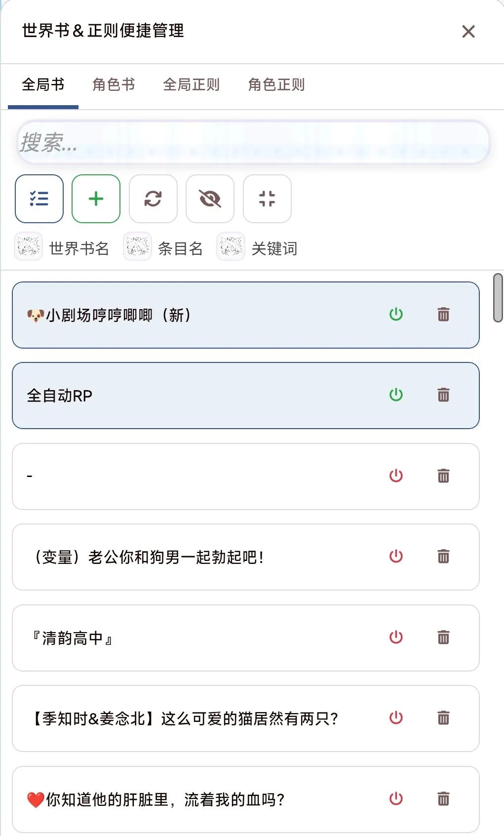Enable the 『清韵高中』 world book
The width and height of the screenshot is (504, 836).
click(x=396, y=637)
